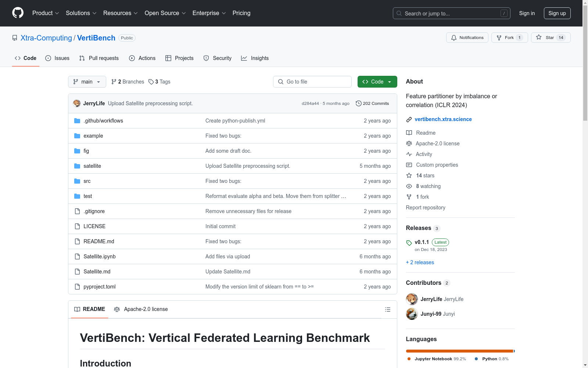The image size is (588, 368).
Task: Open the Security tab
Action: point(218,58)
